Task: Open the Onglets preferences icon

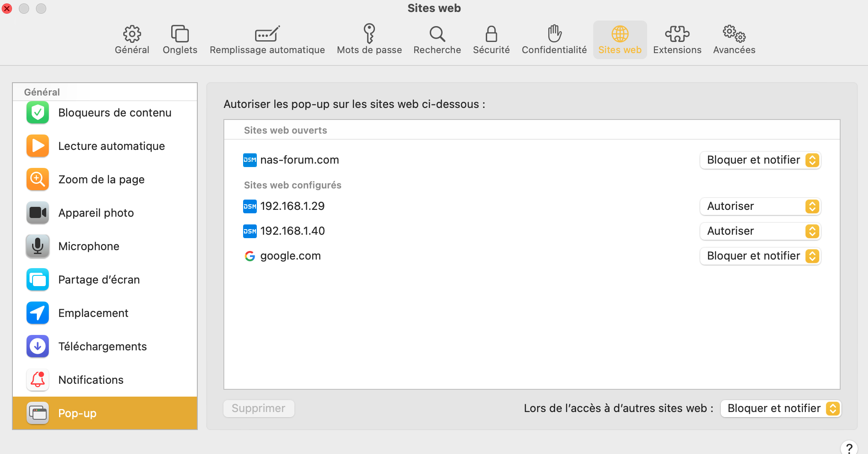Action: 180,33
